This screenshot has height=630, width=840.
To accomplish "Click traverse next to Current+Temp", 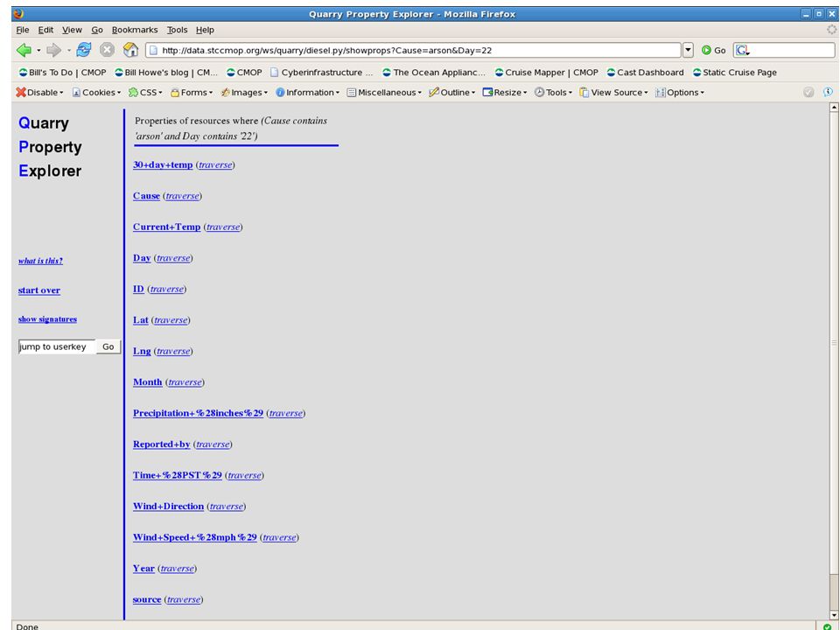I will pos(223,227).
